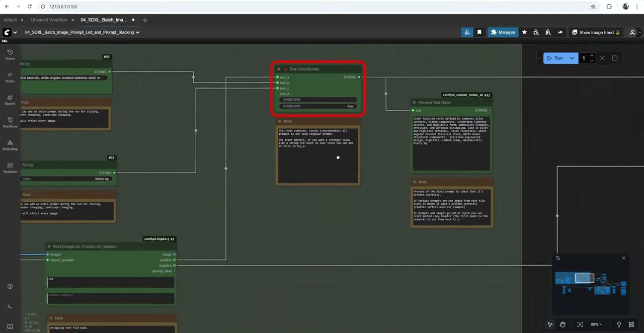Close the minimap panel
644x333 pixels.
[x=623, y=258]
